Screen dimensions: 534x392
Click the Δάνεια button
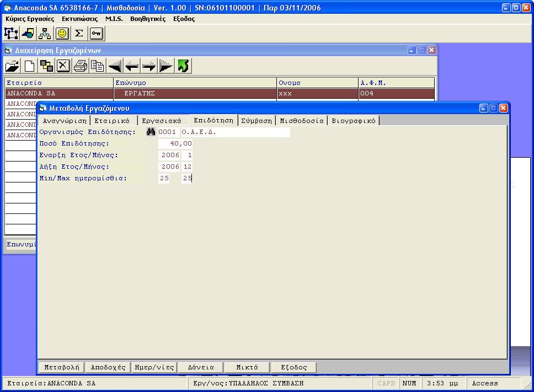pos(201,368)
